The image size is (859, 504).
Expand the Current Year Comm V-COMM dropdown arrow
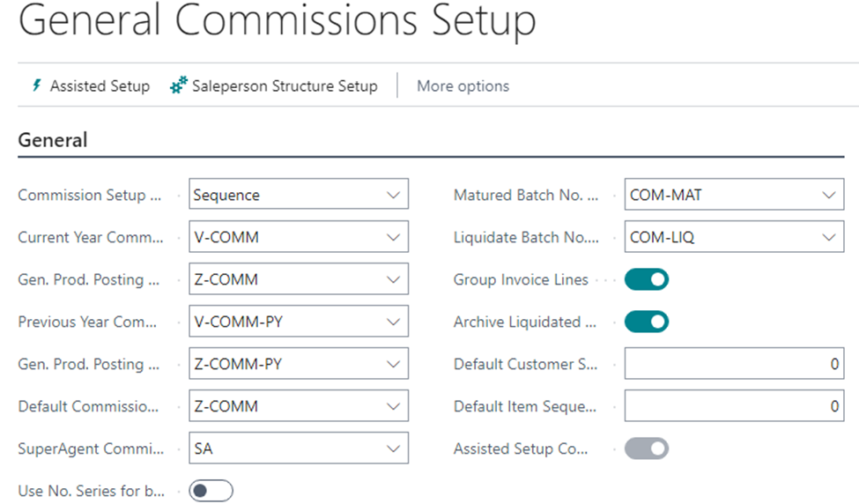click(393, 237)
